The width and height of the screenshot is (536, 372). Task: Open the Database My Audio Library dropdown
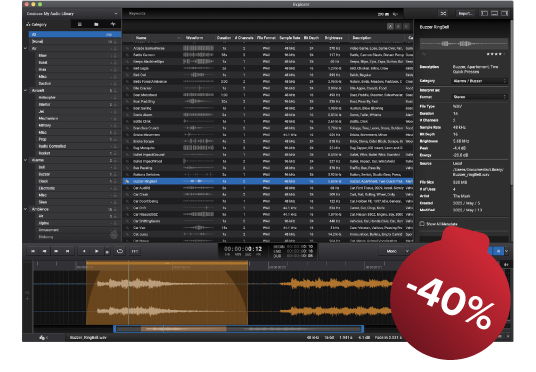coord(72,14)
